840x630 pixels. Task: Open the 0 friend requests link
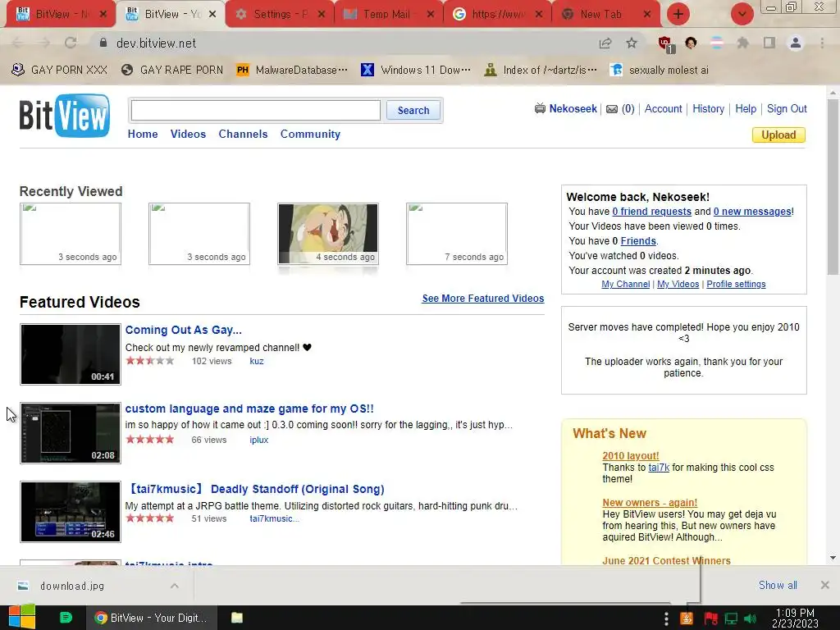click(x=651, y=212)
